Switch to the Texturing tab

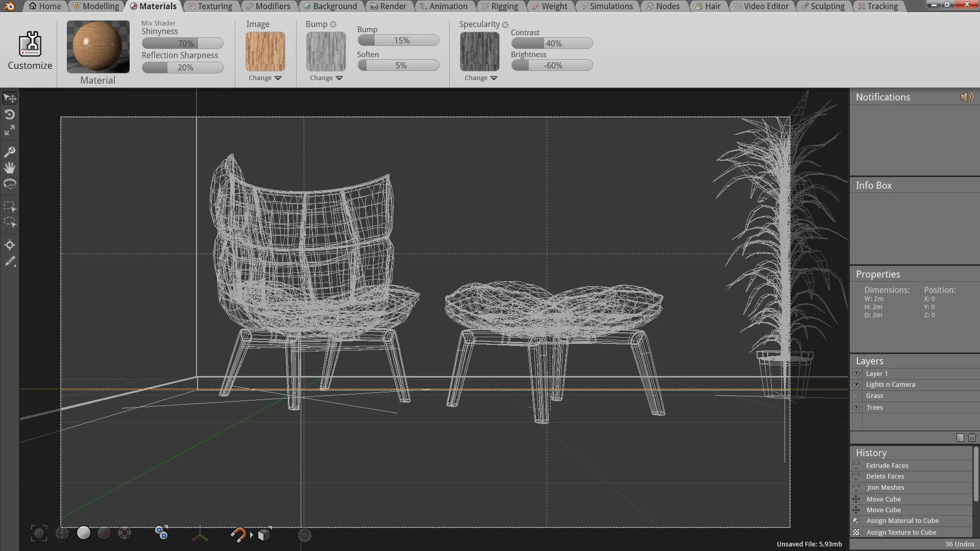pos(210,6)
